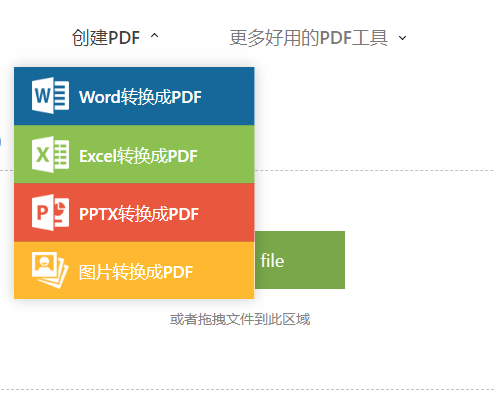Click the Excel spreadsheet icon
This screenshot has width=495, height=407.
50,154
